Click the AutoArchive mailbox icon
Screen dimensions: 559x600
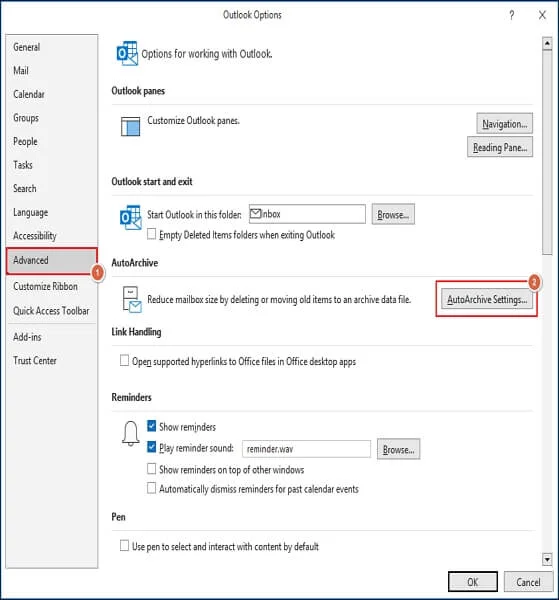click(x=132, y=299)
